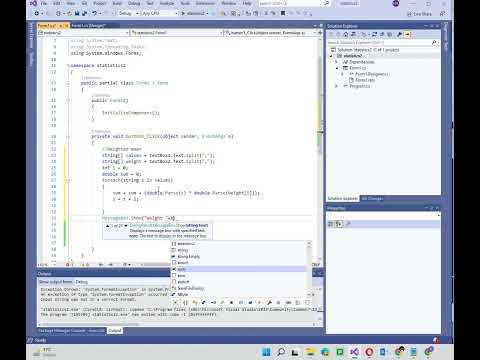480x360 pixels.
Task: Click the Visual Studio search box
Action: point(294,3)
